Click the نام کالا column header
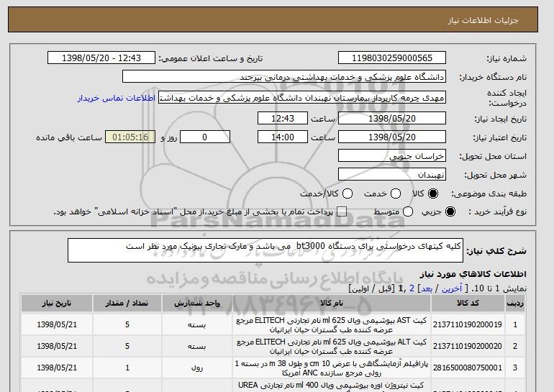 (x=332, y=304)
